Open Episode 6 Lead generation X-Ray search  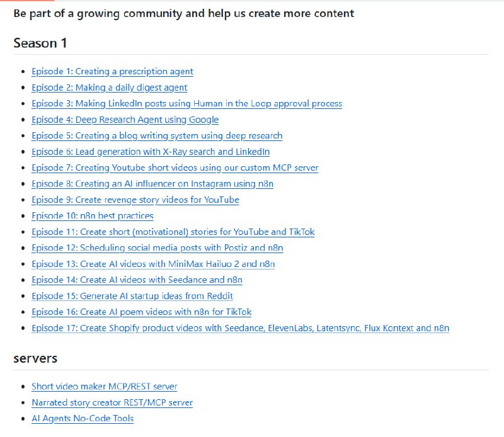[x=151, y=152]
